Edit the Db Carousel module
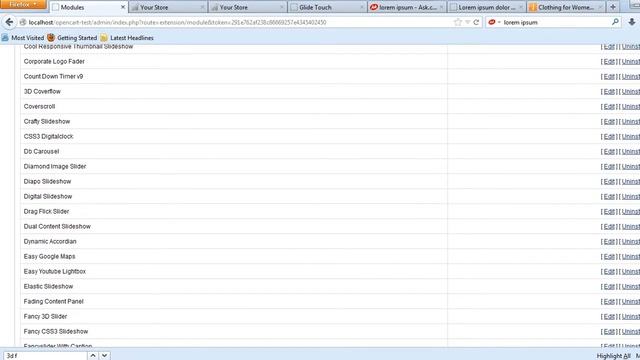Screen dimensions: 640x360 click(x=609, y=152)
